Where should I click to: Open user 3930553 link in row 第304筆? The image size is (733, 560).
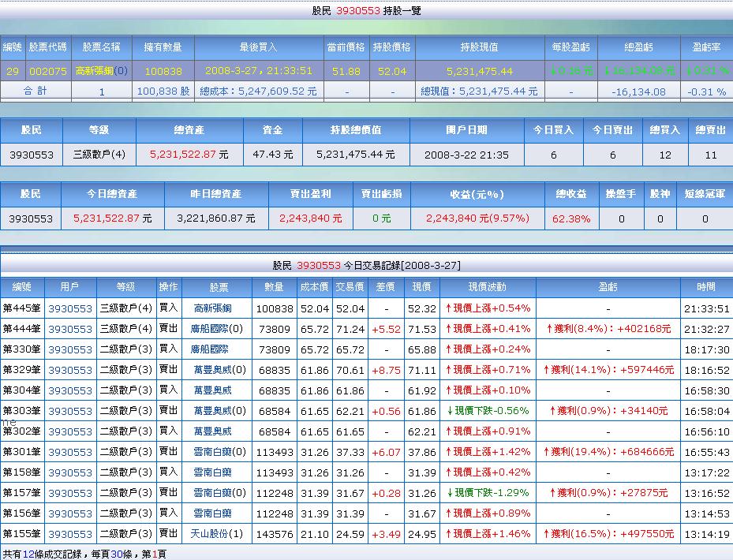click(70, 390)
